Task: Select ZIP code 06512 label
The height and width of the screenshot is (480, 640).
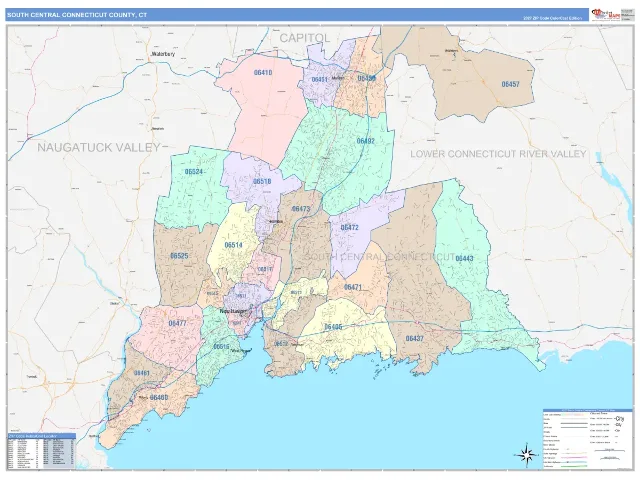Action: click(x=281, y=344)
